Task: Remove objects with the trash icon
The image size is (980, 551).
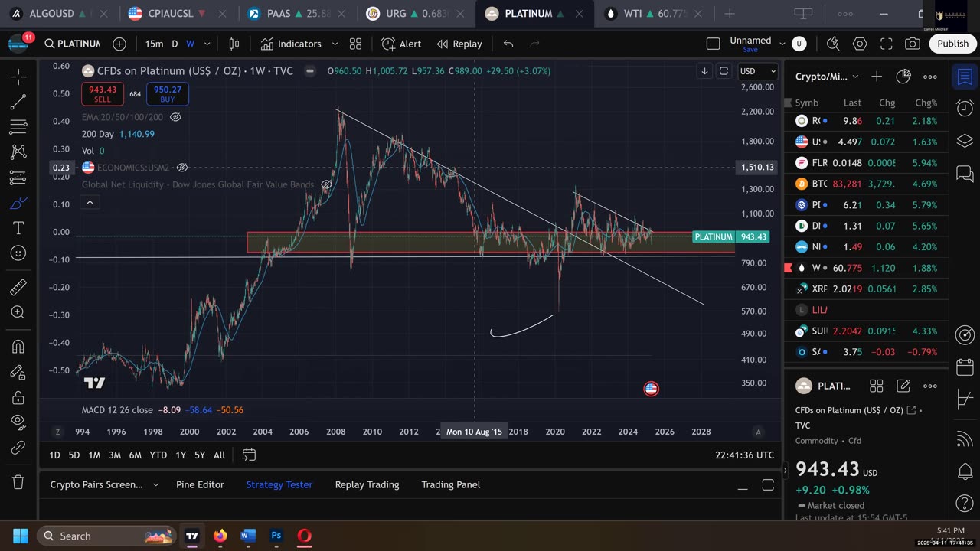Action: pos(18,481)
